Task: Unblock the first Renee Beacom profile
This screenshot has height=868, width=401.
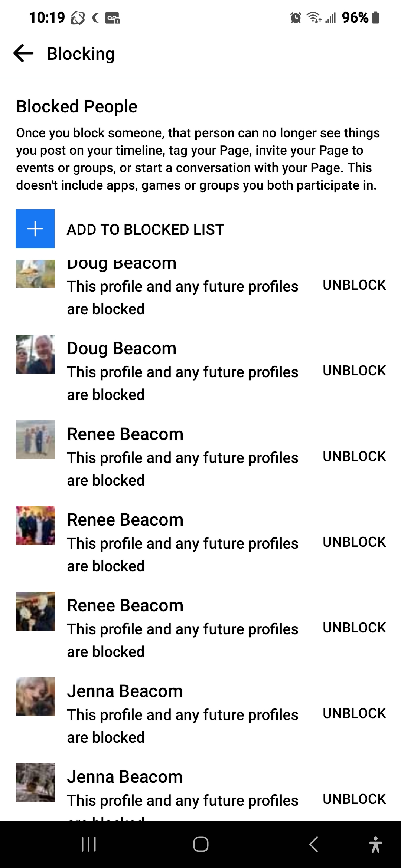Action: 354,457
